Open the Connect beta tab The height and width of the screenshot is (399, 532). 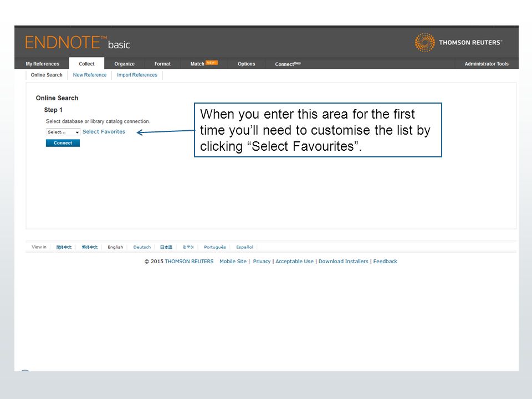coord(288,64)
